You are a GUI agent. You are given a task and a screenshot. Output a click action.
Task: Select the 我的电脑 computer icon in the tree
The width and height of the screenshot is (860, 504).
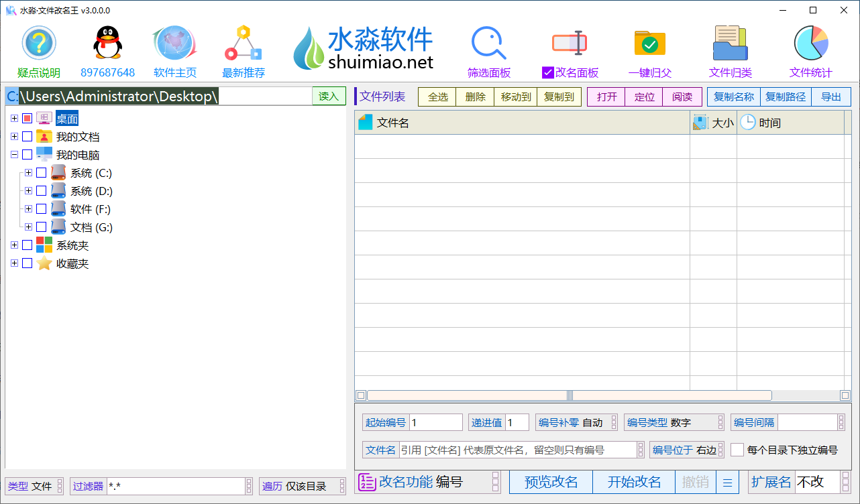pyautogui.click(x=44, y=155)
